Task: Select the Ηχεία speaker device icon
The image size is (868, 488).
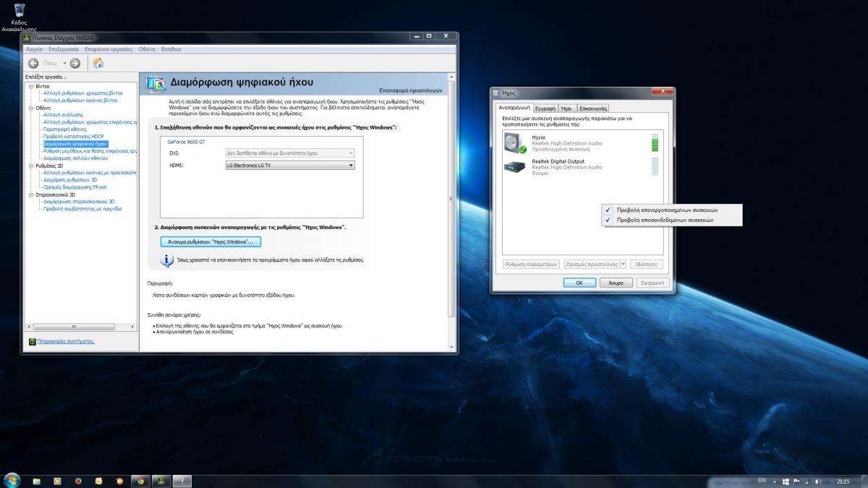Action: 516,142
